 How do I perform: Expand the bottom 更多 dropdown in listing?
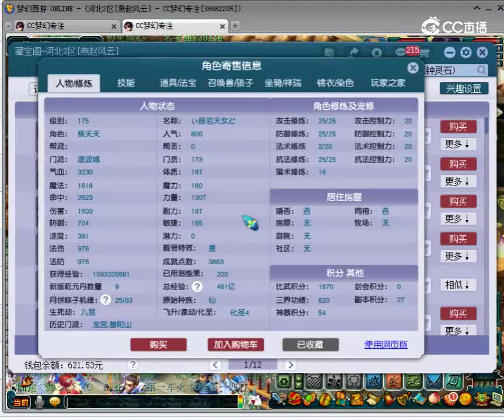(x=458, y=330)
